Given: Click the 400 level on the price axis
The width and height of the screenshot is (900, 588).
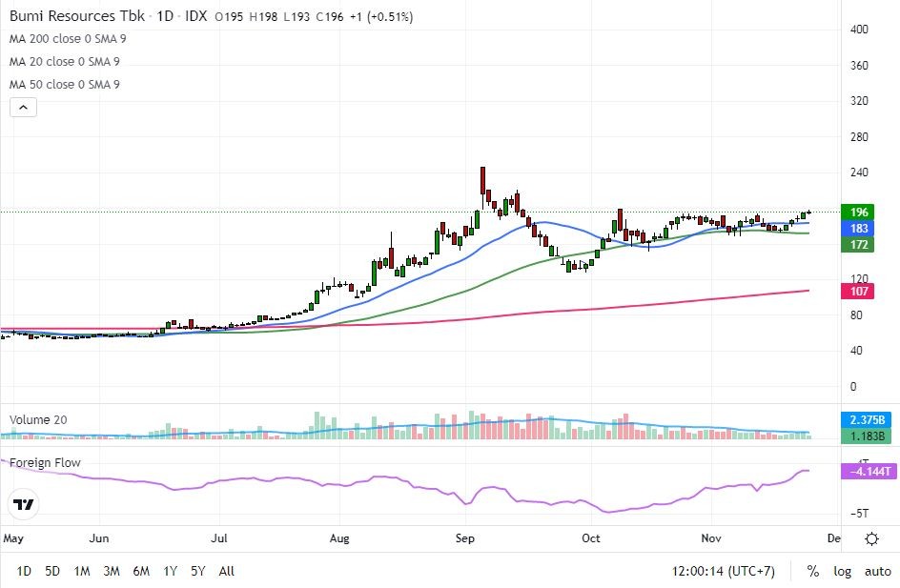Looking at the screenshot, I should tap(859, 30).
